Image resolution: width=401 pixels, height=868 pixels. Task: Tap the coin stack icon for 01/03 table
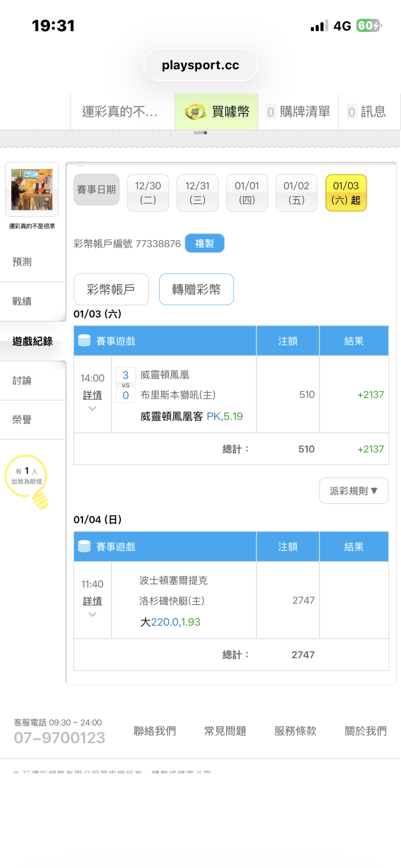coord(84,340)
